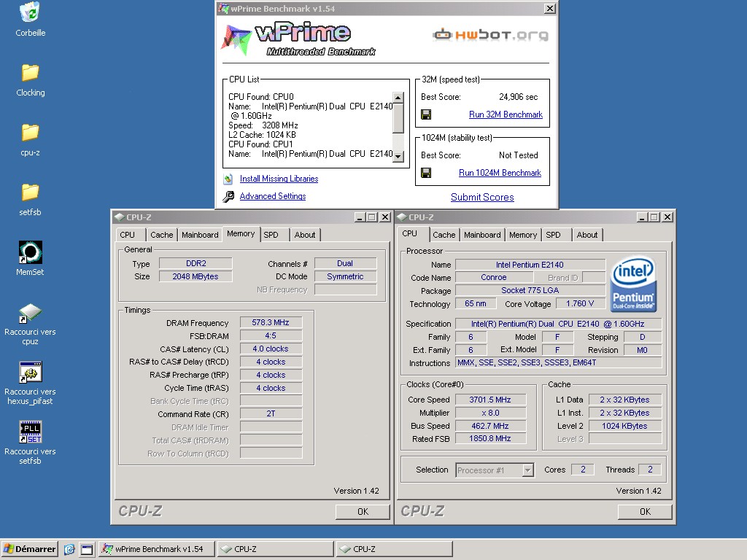Click the Install Missing Libraries icon
Image resolution: width=747 pixels, height=560 pixels.
coord(228,179)
